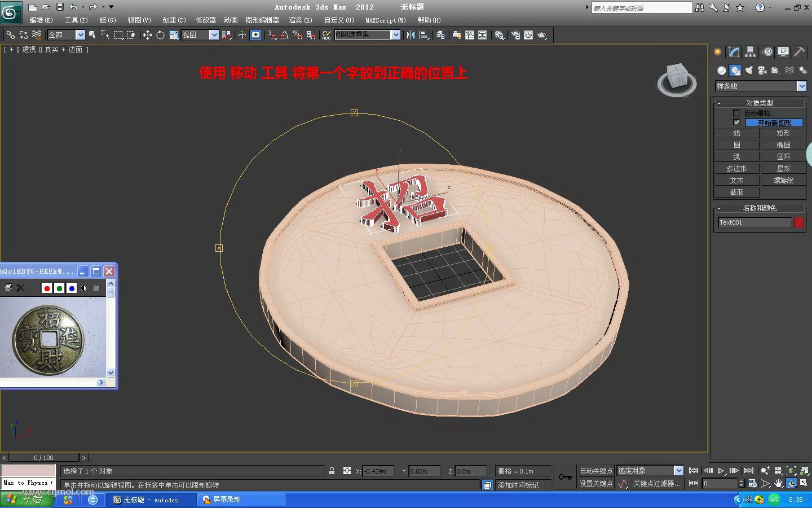Open the Hierarchy panel tab
Screen dimensions: 812x508
[750, 52]
